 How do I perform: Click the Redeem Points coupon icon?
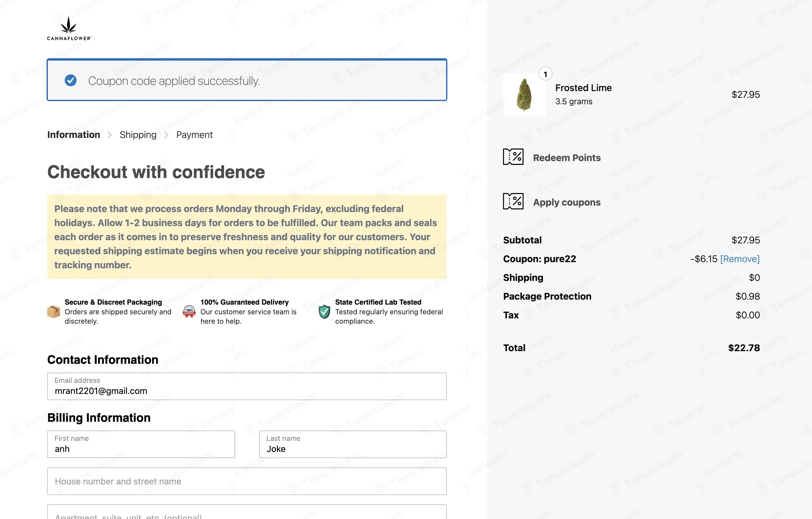[513, 157]
